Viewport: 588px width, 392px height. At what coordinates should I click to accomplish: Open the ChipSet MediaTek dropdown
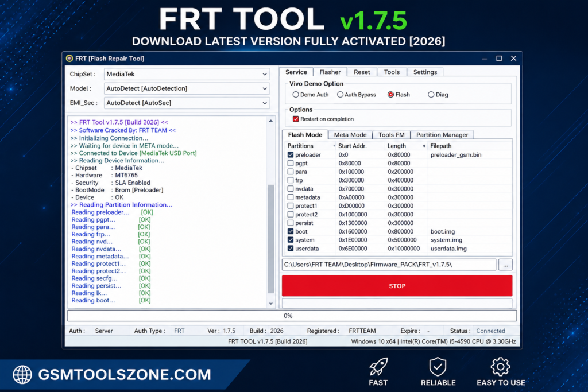pyautogui.click(x=187, y=74)
